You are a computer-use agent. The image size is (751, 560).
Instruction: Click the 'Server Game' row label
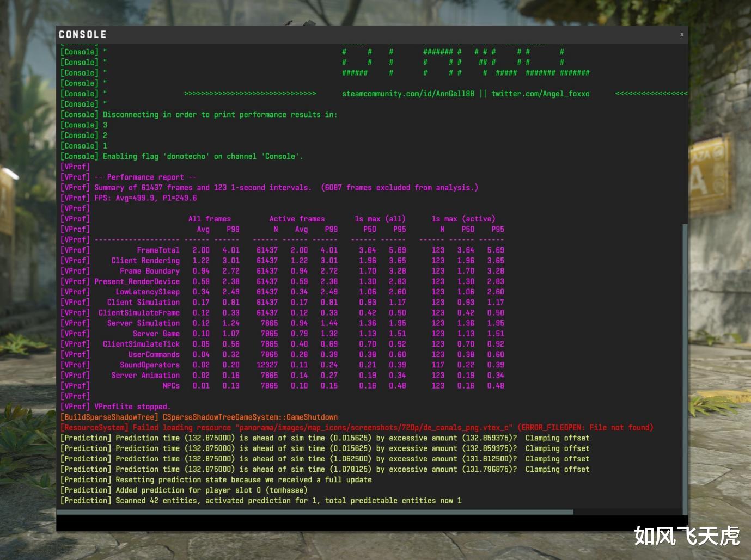156,334
